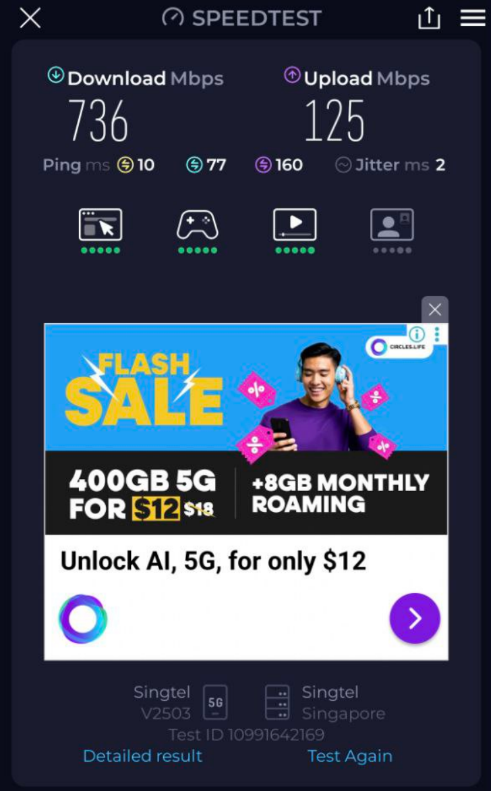Tap the download arrow icon
Viewport: 491px width, 791px height.
click(x=56, y=76)
